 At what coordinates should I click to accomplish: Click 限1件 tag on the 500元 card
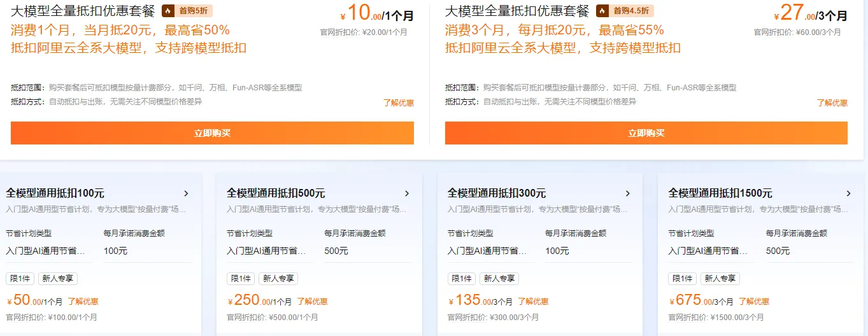(x=241, y=279)
